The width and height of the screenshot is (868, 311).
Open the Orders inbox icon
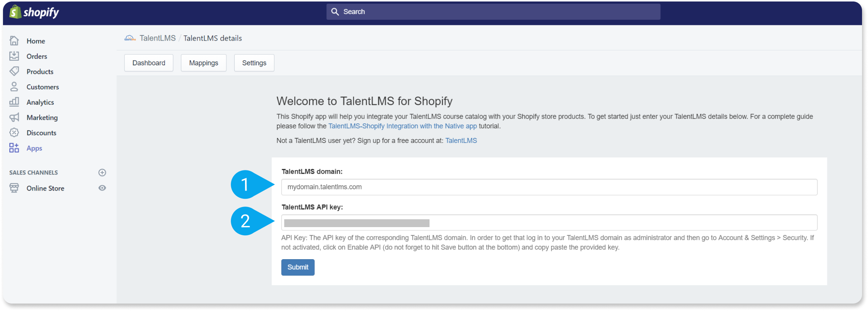pos(14,56)
